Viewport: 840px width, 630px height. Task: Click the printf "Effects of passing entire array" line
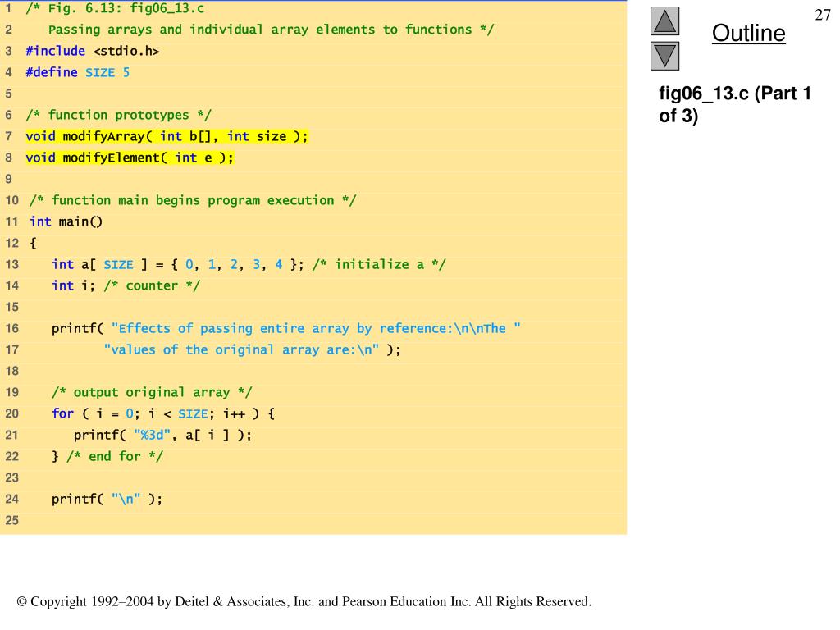pos(286,328)
